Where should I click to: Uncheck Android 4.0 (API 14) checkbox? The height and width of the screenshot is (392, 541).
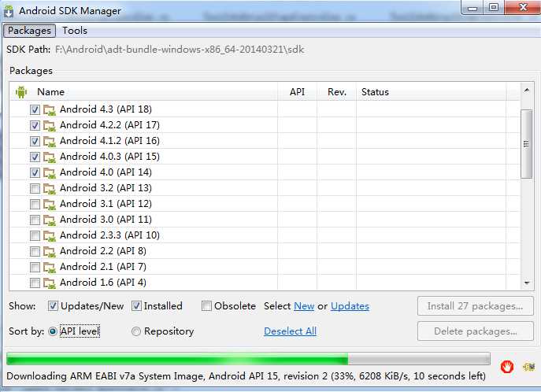(35, 172)
